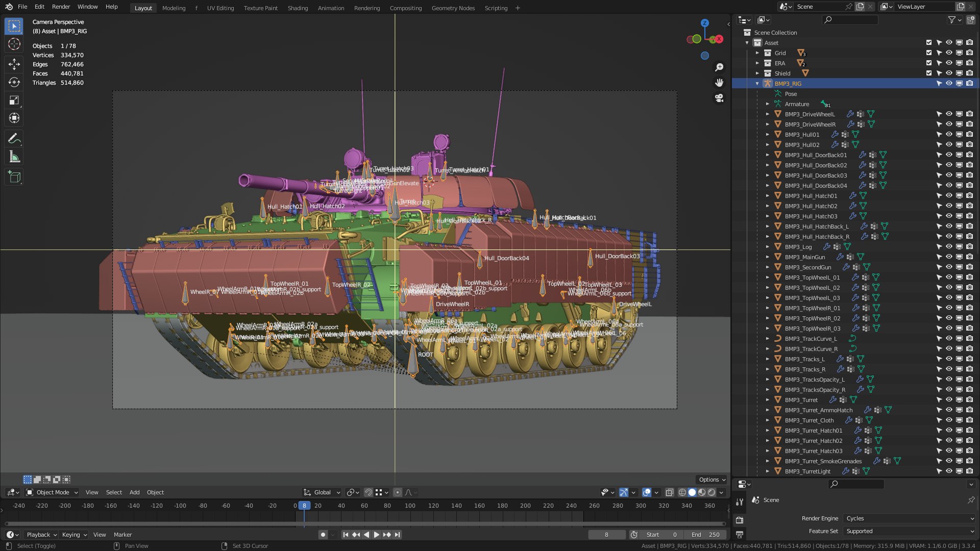Expand the Armature data item
The height and width of the screenshot is (551, 980).
[x=768, y=104]
